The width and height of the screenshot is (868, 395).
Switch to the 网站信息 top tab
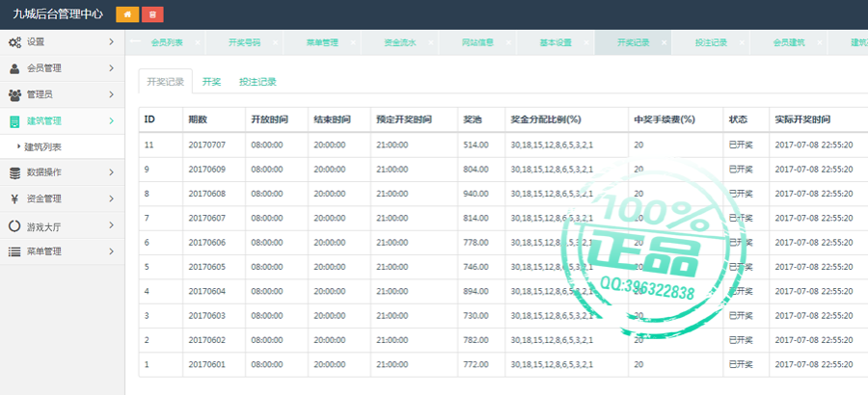[x=477, y=42]
